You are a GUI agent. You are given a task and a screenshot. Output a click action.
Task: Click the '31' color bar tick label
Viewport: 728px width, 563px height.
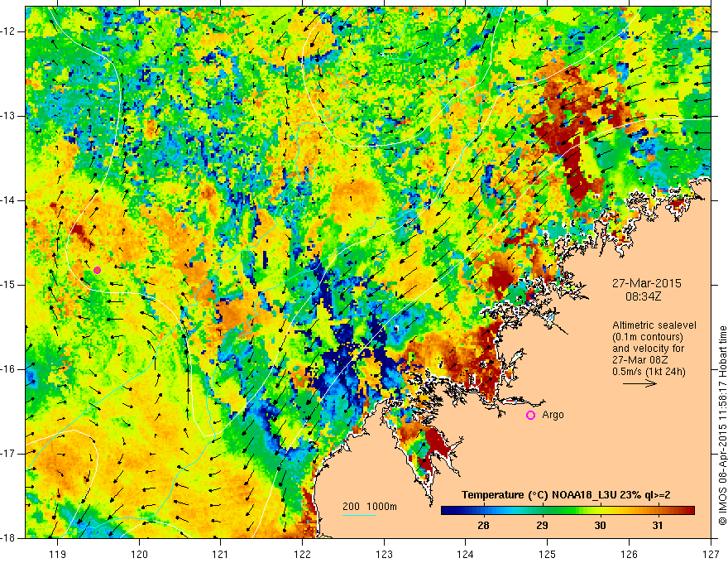pos(657,526)
